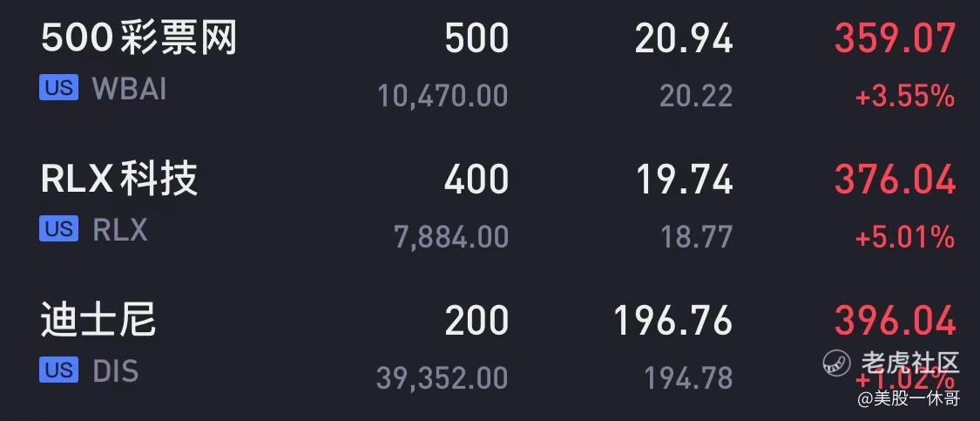The width and height of the screenshot is (980, 421).
Task: Select the 10,470.00 market value
Action: [x=443, y=95]
